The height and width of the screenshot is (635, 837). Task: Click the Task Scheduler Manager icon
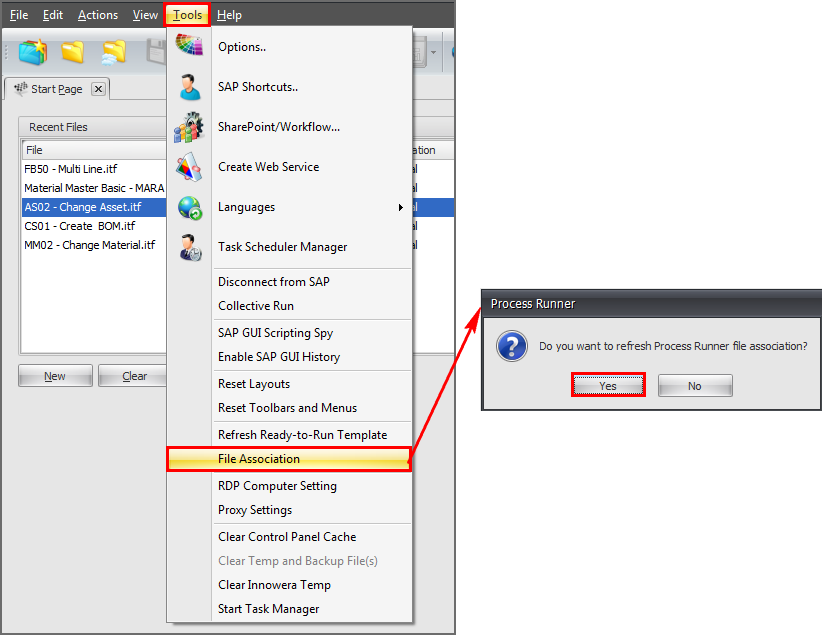coord(189,247)
